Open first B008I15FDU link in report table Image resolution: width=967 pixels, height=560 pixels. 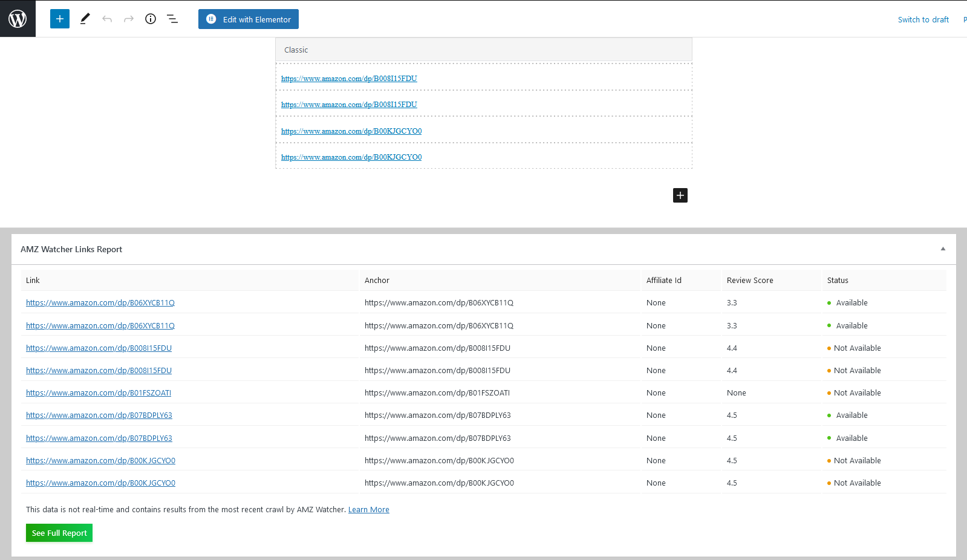(99, 348)
